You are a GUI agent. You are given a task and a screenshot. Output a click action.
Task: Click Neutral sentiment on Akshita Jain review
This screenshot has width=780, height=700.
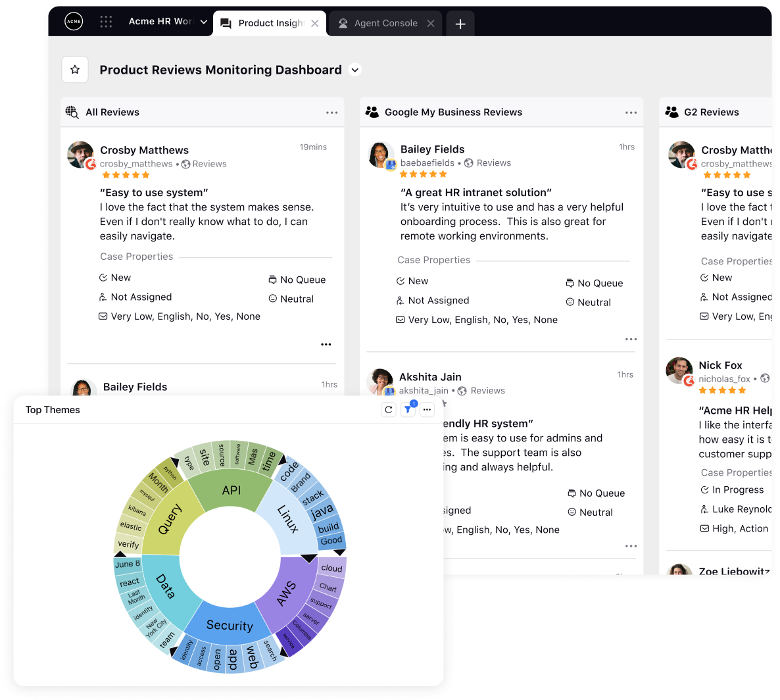591,512
